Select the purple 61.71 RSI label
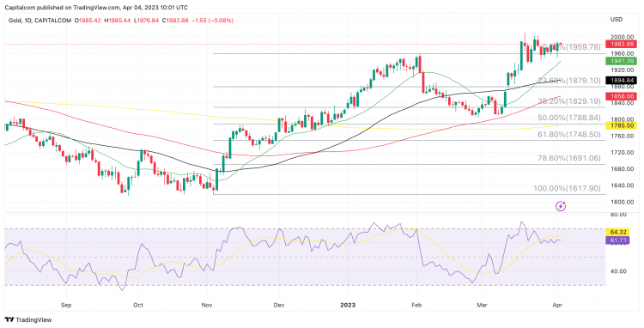Image resolution: width=644 pixels, height=328 pixels. point(617,240)
